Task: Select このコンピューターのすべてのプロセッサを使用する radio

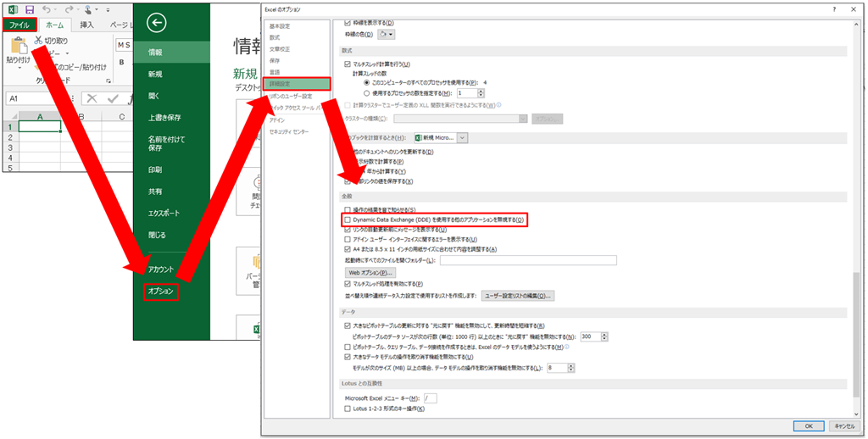Action: (366, 83)
